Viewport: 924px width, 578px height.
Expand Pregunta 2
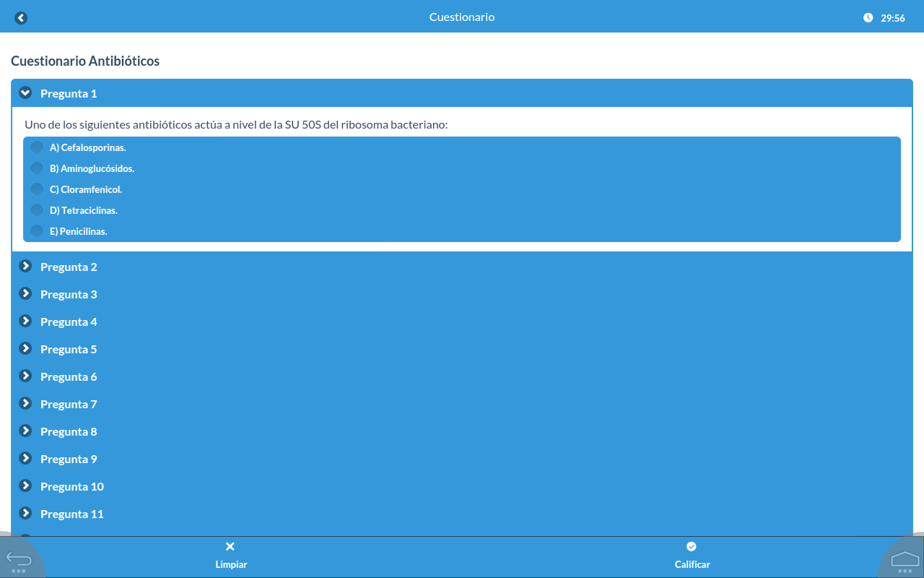[462, 267]
